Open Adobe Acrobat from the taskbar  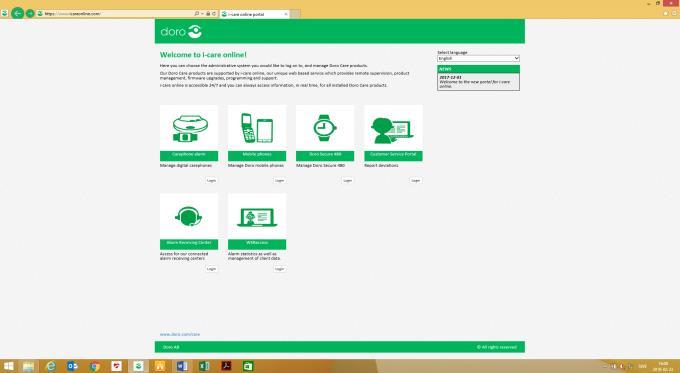(x=226, y=366)
